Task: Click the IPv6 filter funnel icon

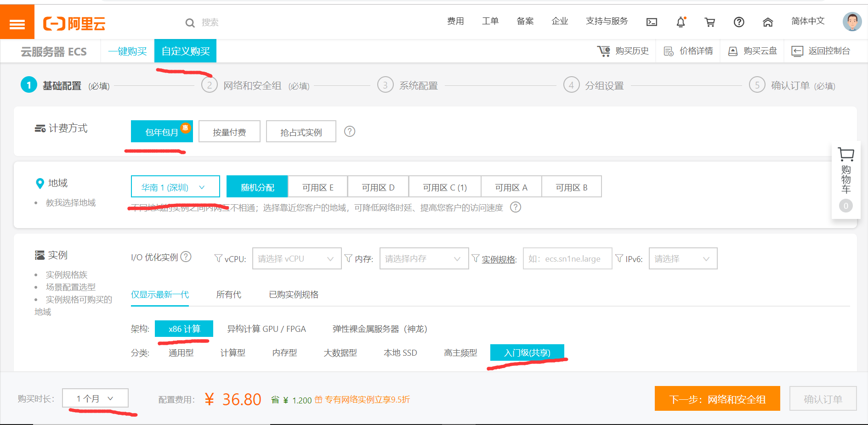Action: tap(619, 258)
